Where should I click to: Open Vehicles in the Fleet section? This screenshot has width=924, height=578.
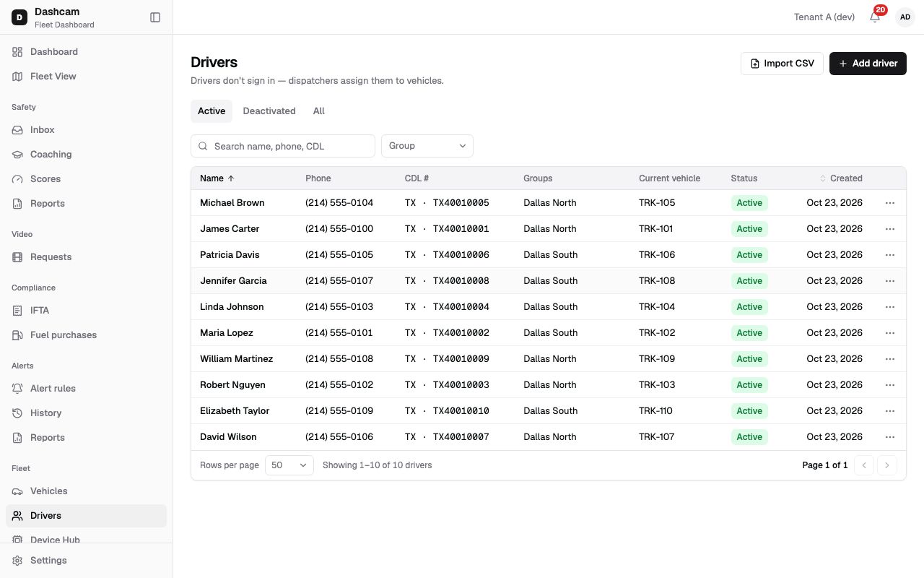(x=86, y=491)
